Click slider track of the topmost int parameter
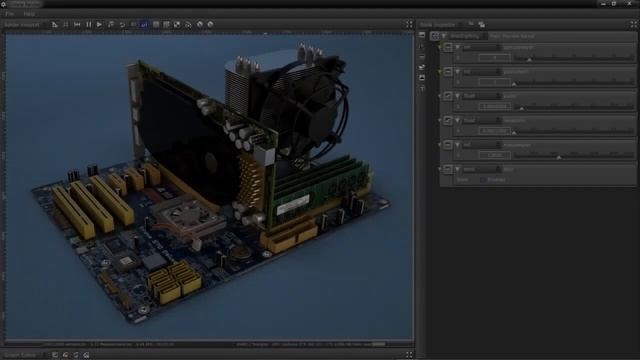Image resolution: width=640 pixels, height=360 pixels. click(574, 58)
